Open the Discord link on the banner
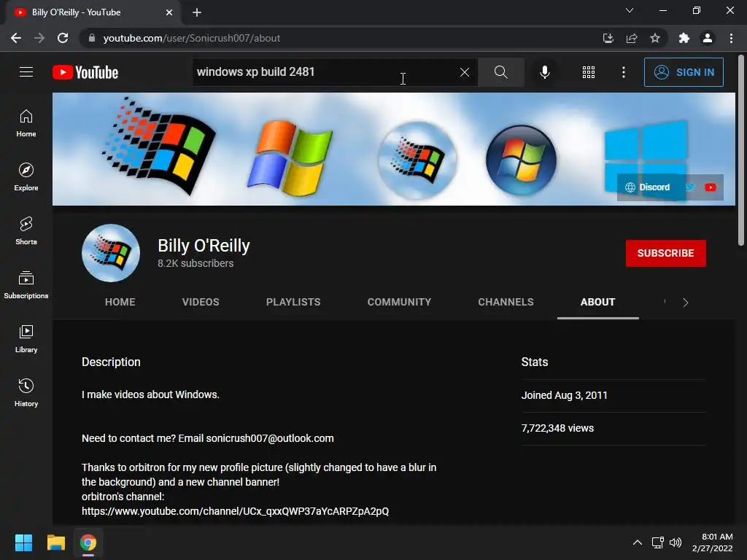The height and width of the screenshot is (560, 747). coord(648,187)
